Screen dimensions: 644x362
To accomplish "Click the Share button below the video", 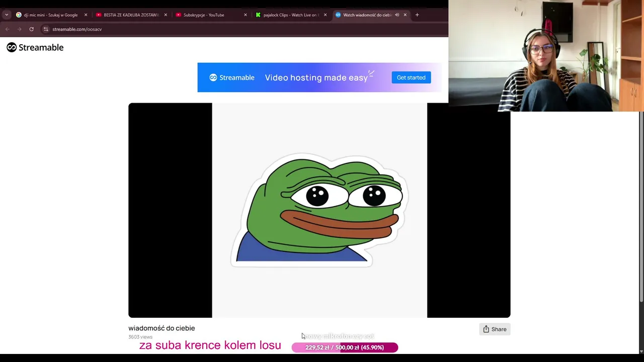I will (x=495, y=329).
